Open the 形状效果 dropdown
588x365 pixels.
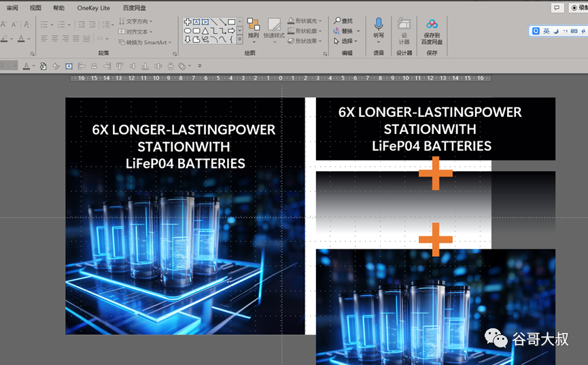(305, 41)
